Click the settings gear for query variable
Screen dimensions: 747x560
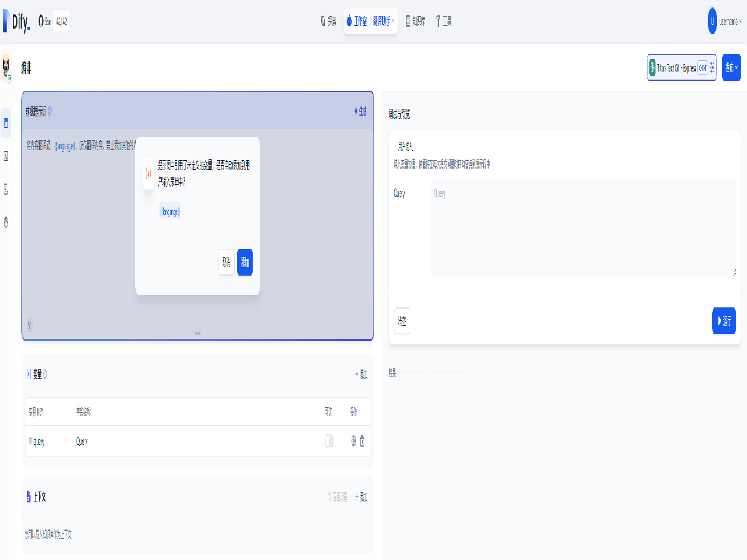(x=354, y=441)
